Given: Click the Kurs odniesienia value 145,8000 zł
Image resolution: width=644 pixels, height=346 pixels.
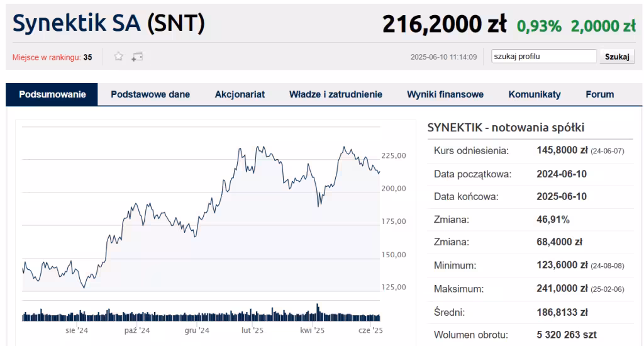Looking at the screenshot, I should [x=562, y=150].
